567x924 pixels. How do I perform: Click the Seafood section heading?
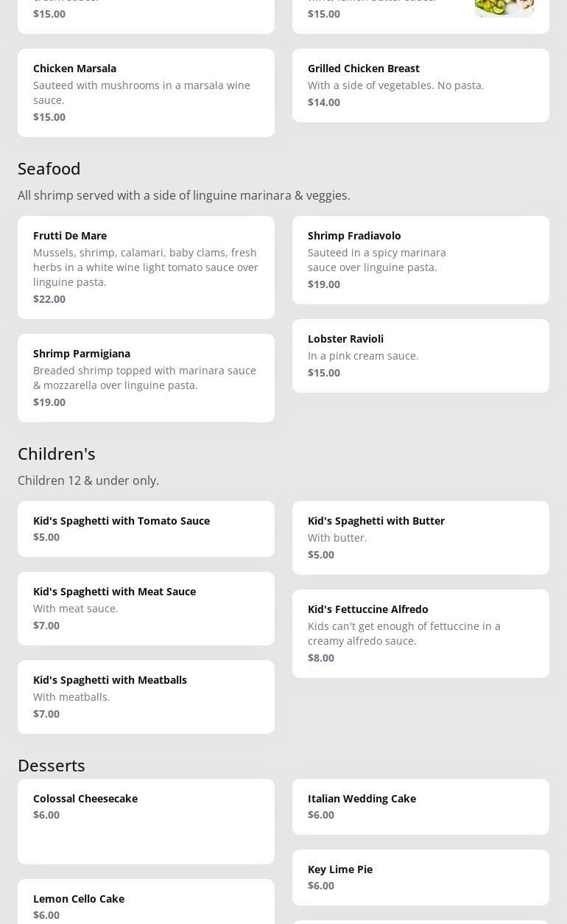pyautogui.click(x=49, y=169)
